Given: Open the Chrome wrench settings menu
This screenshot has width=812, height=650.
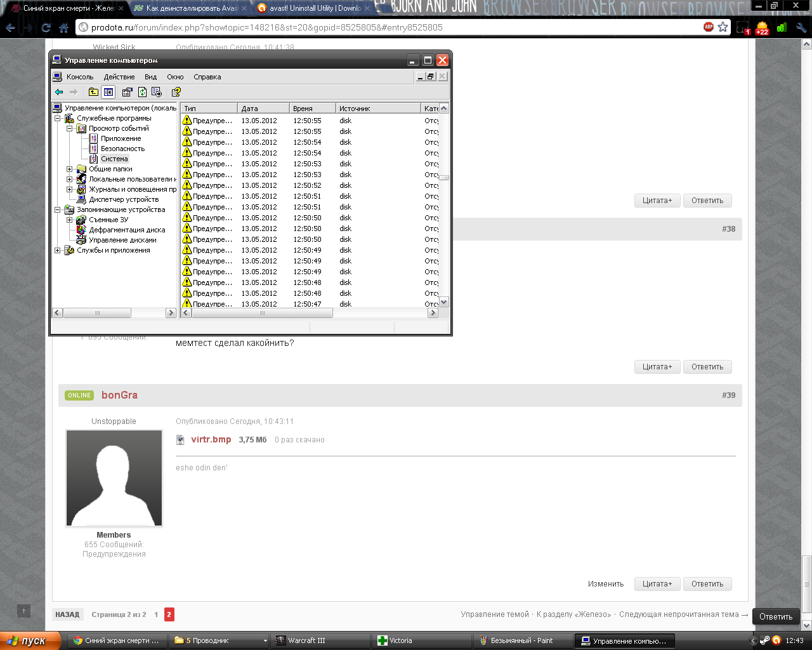Looking at the screenshot, I should point(801,27).
